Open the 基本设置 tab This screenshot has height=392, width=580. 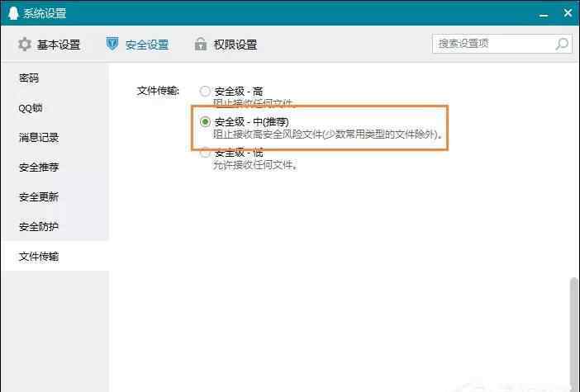tap(50, 45)
